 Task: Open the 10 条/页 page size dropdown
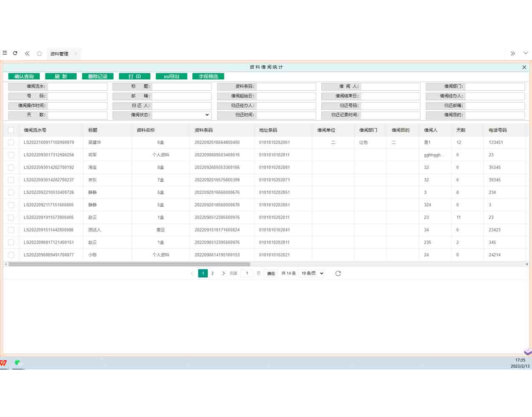coord(312,274)
